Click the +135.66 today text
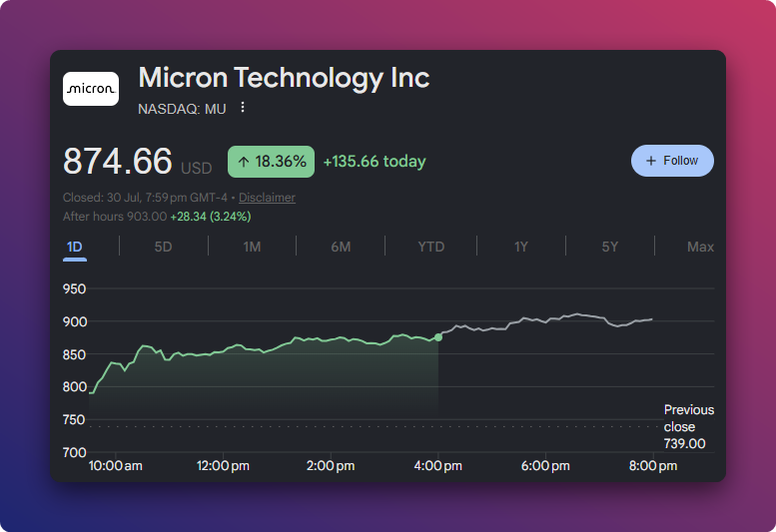This screenshot has width=776, height=532. 375,162
